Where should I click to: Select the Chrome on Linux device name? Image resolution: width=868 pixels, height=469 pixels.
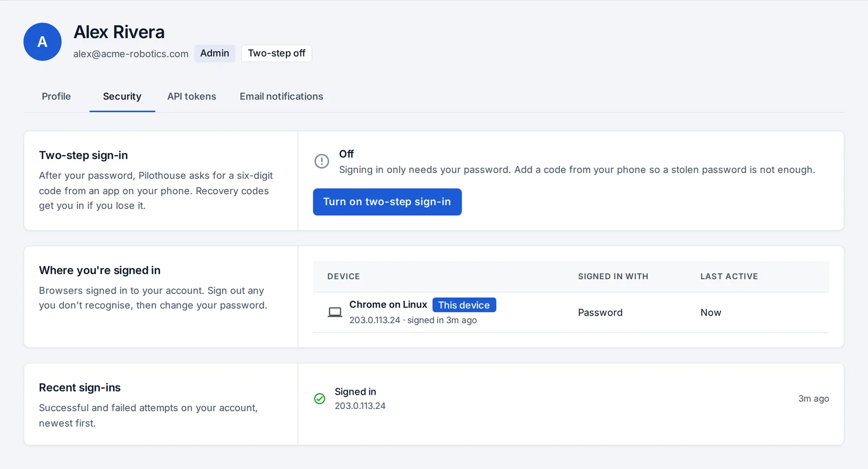coord(388,305)
